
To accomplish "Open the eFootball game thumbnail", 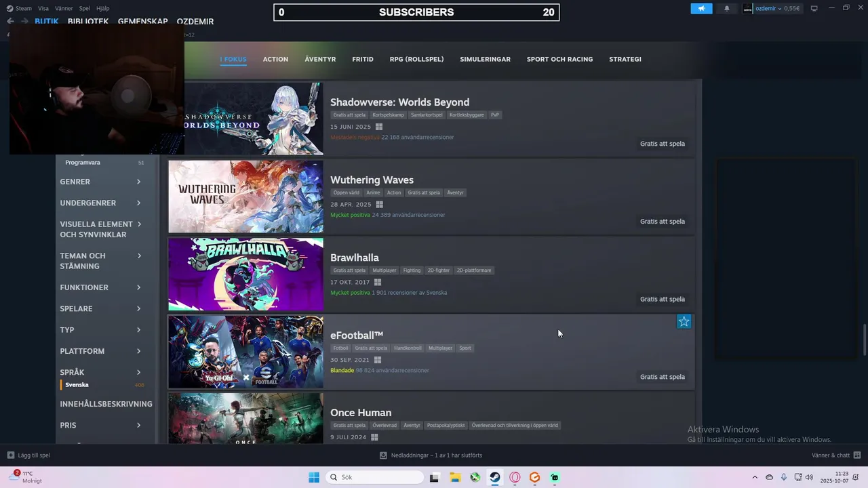I will (245, 352).
